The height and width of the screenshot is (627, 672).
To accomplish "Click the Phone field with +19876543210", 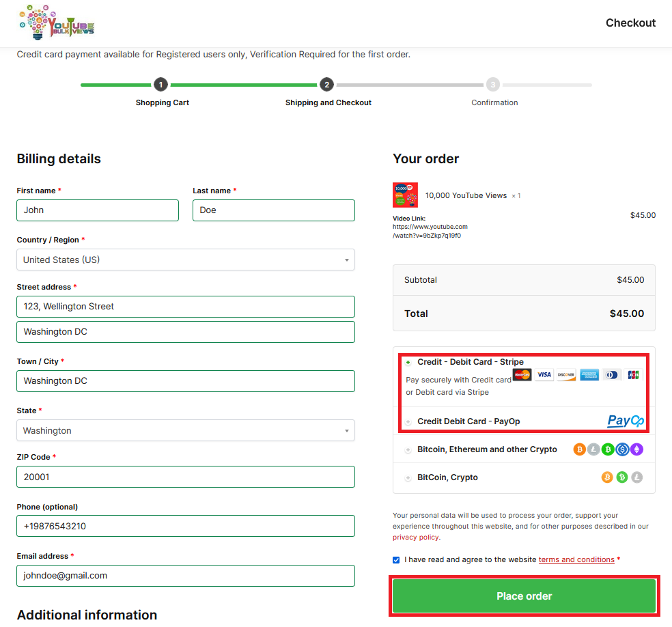I will click(186, 526).
